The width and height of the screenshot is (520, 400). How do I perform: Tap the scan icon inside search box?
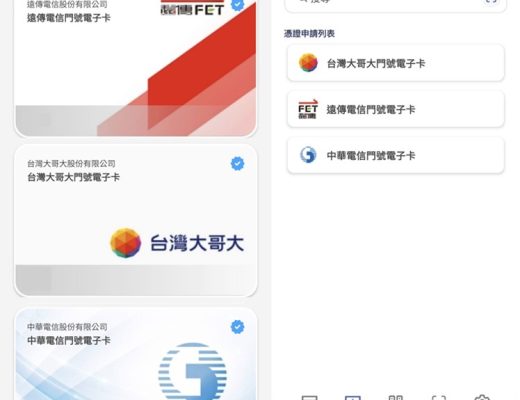tap(491, 2)
